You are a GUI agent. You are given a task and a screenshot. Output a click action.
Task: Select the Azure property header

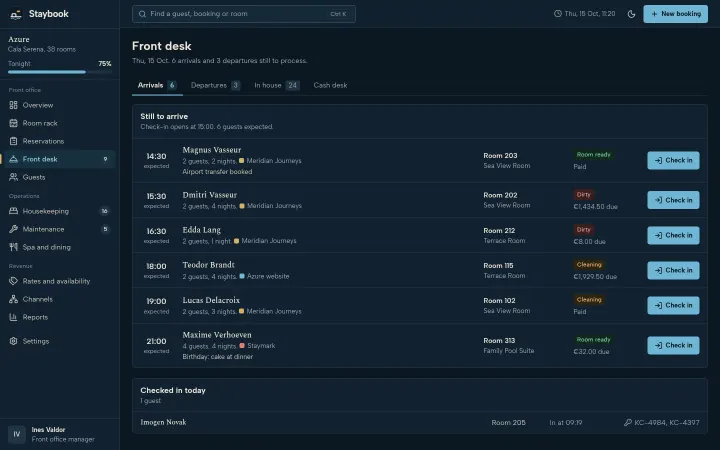[60, 44]
